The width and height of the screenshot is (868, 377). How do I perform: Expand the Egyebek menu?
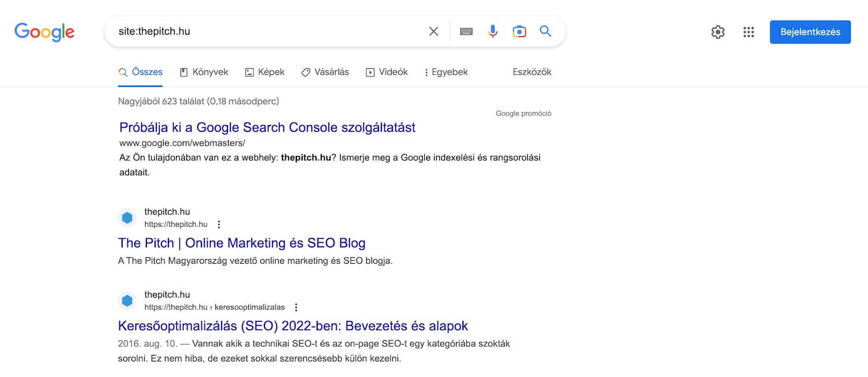(446, 72)
